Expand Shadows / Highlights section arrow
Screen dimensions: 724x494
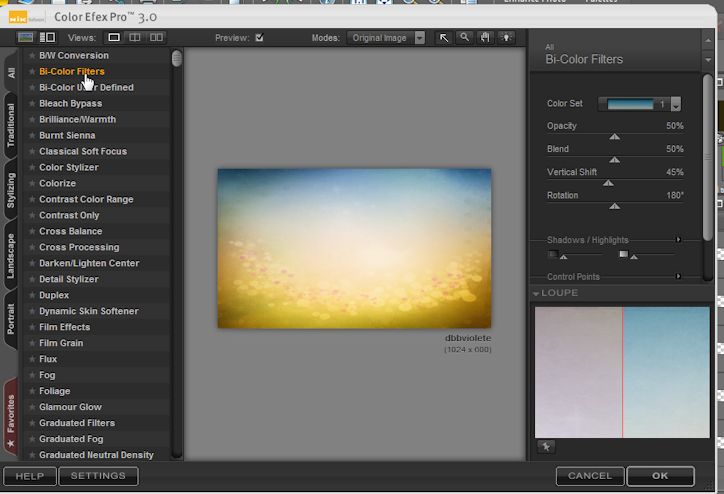pos(678,240)
